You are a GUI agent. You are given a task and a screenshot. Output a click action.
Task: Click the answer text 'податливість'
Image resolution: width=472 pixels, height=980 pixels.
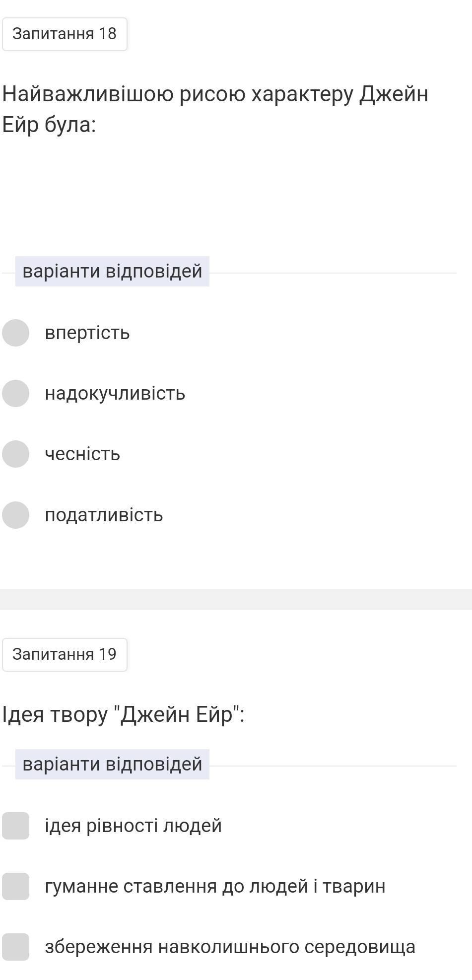[x=104, y=515]
